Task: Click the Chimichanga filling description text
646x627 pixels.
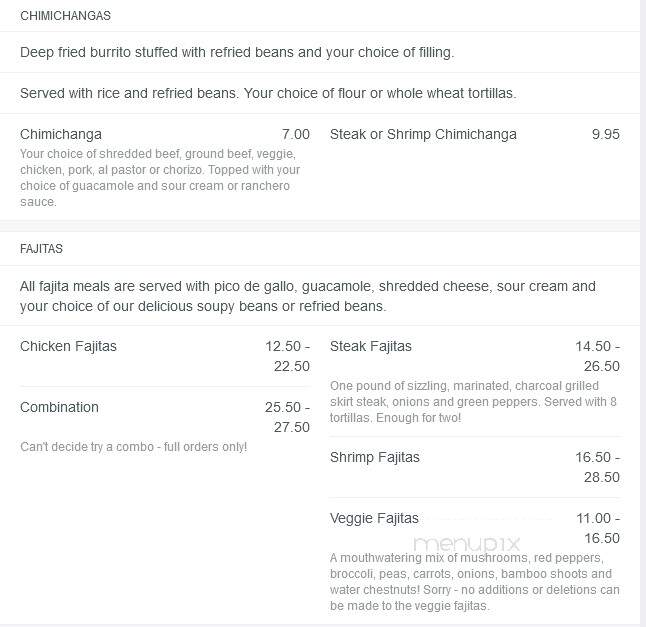Action: [160, 178]
